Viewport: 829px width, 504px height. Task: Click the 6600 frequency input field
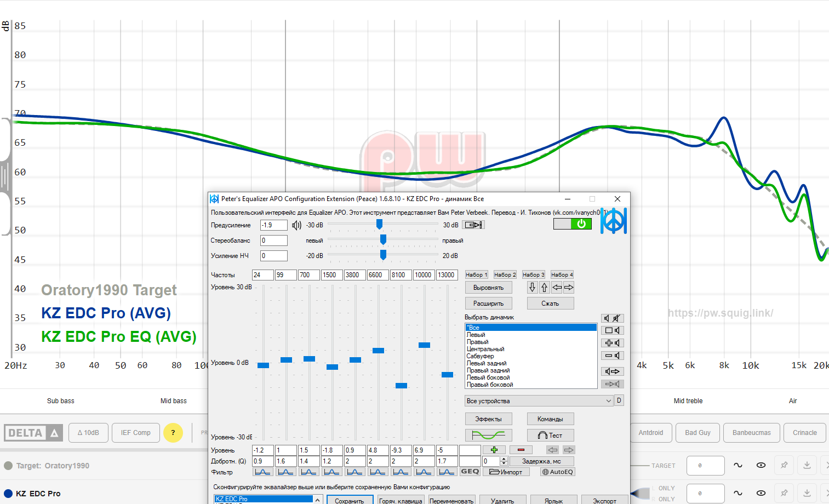(378, 275)
